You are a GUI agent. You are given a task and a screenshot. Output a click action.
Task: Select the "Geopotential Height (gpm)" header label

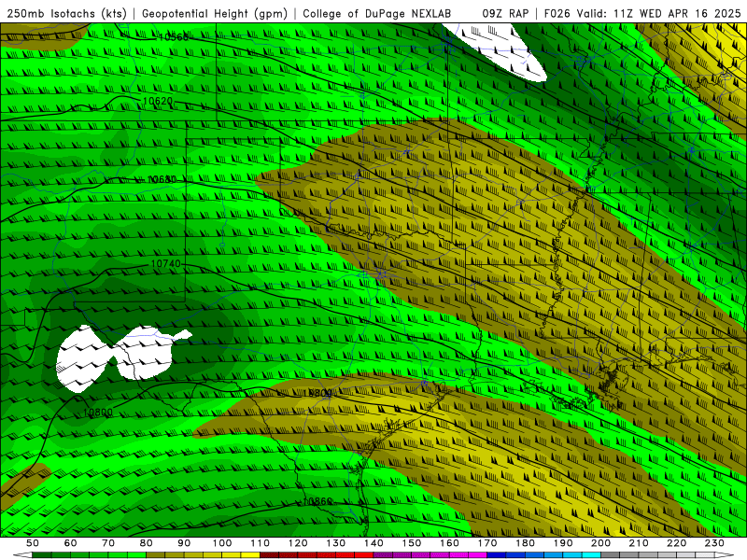pos(215,13)
